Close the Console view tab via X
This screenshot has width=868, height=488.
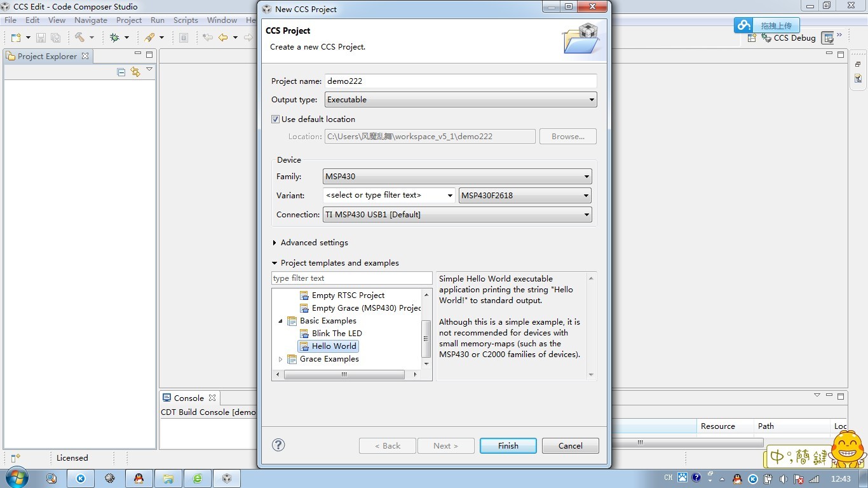tap(212, 398)
